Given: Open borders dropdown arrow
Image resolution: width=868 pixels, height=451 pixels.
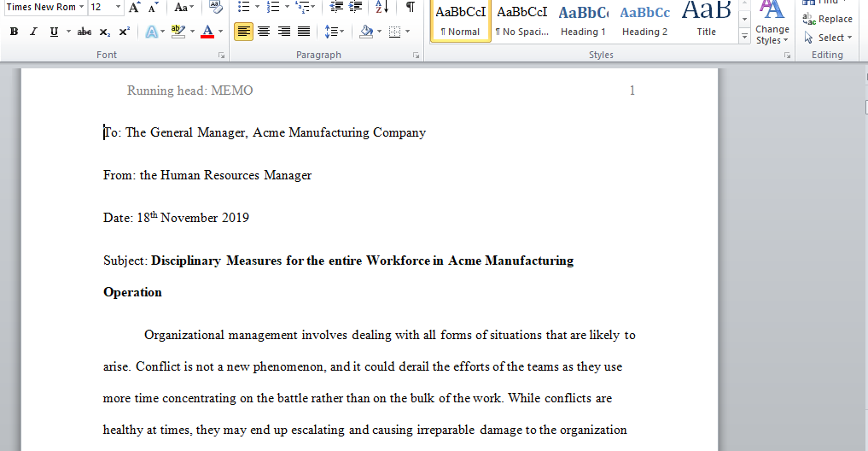Looking at the screenshot, I should (x=407, y=32).
